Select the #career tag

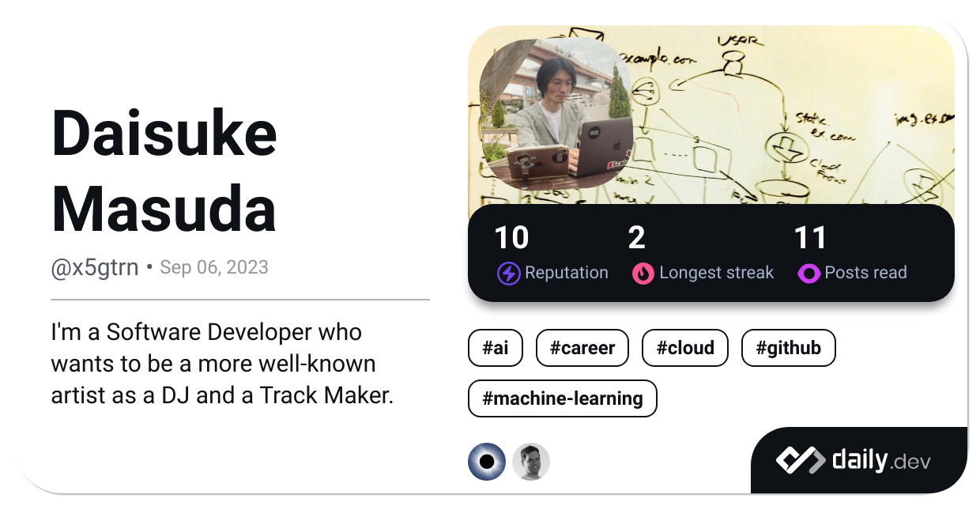582,348
